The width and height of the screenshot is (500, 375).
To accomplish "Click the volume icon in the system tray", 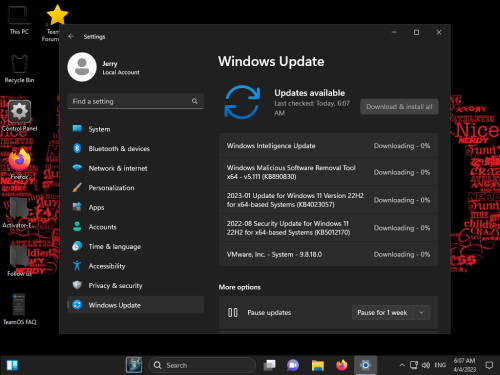I will click(x=426, y=365).
